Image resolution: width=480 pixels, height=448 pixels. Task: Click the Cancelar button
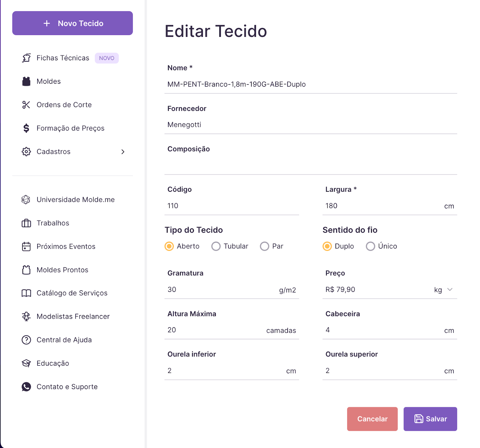pyautogui.click(x=372, y=419)
